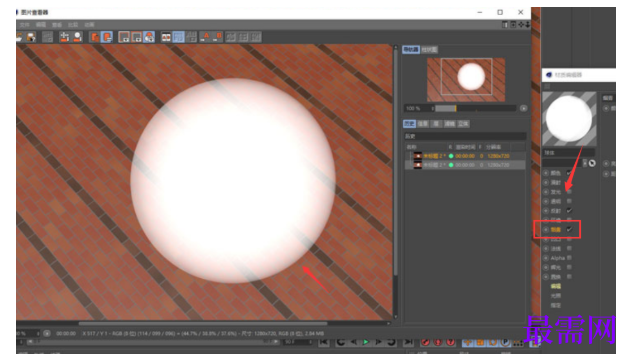Click the last toolbar icon in the row
The width and height of the screenshot is (635, 361).
click(256, 37)
